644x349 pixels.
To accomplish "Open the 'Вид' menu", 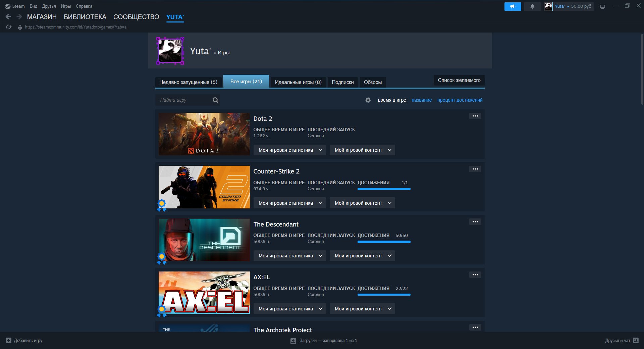I will tap(33, 6).
